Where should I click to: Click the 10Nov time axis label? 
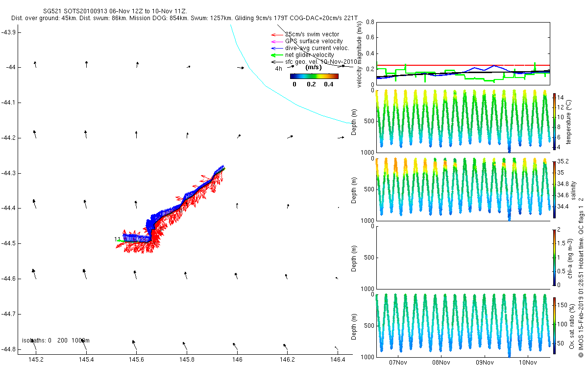click(x=527, y=363)
